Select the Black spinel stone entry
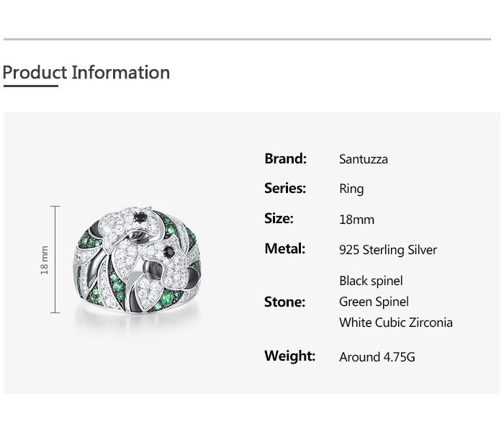The width and height of the screenshot is (504, 437). [371, 281]
